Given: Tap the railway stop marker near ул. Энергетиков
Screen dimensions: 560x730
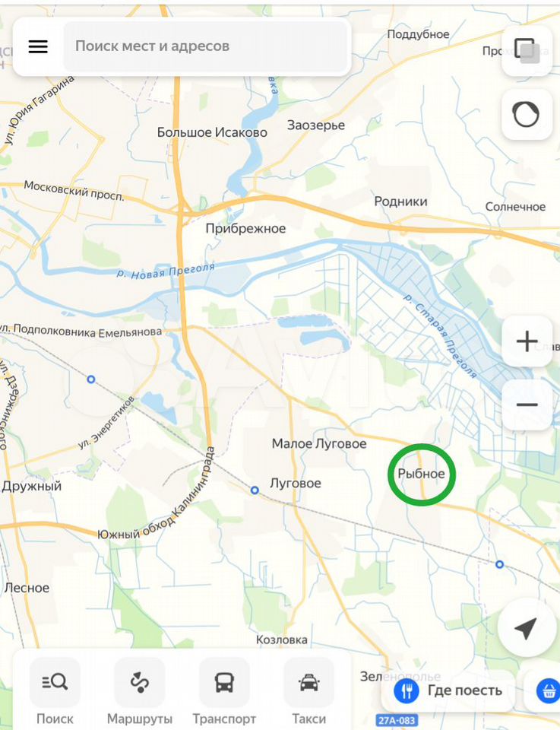Looking at the screenshot, I should [x=91, y=379].
